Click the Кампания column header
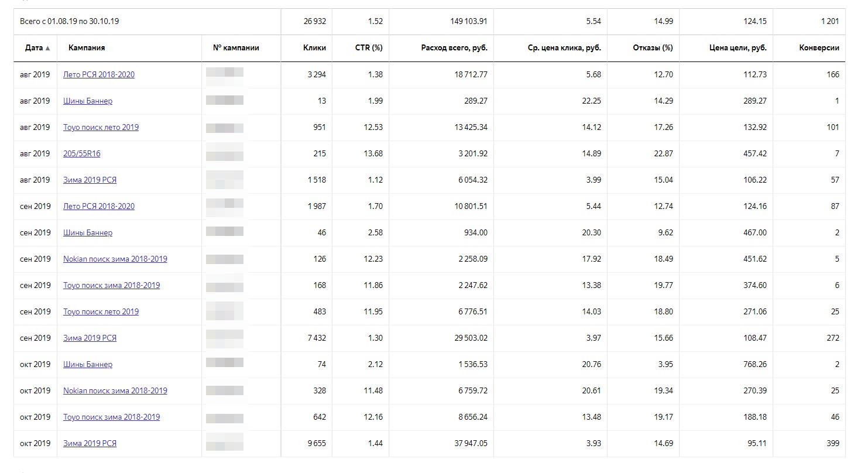The image size is (868, 473). (x=87, y=48)
